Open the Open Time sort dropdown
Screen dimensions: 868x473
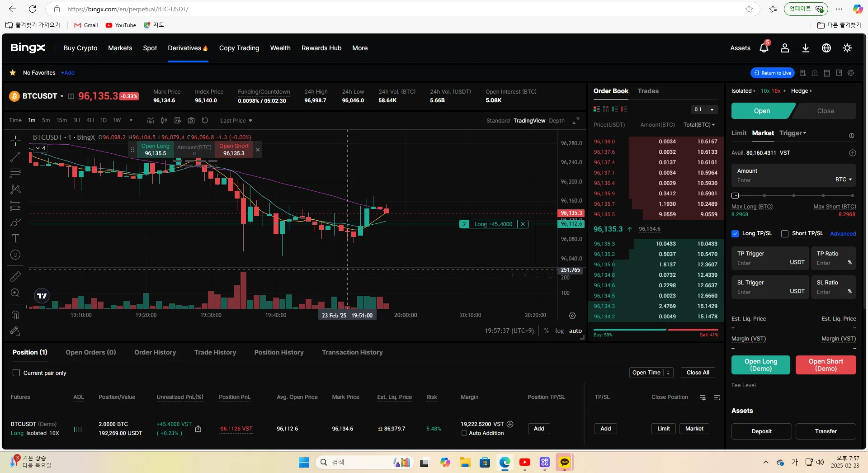pos(651,373)
